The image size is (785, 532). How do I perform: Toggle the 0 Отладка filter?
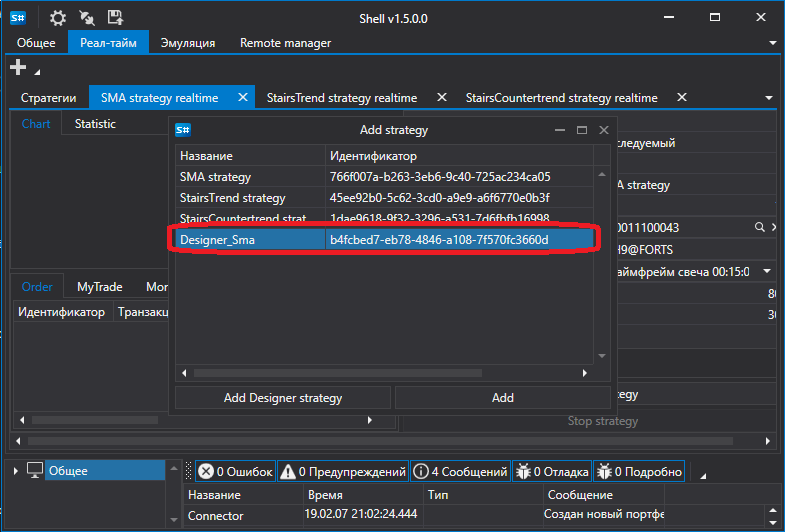pos(552,471)
